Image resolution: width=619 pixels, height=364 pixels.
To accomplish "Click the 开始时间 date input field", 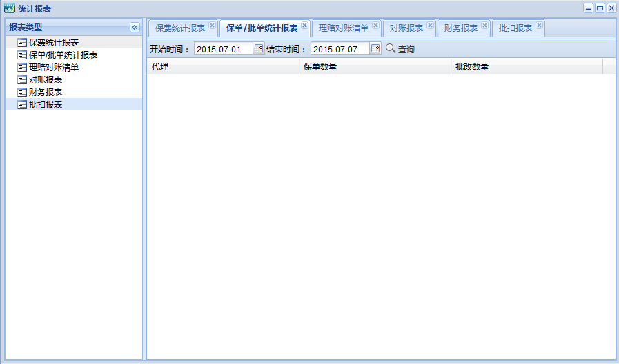I will point(224,49).
